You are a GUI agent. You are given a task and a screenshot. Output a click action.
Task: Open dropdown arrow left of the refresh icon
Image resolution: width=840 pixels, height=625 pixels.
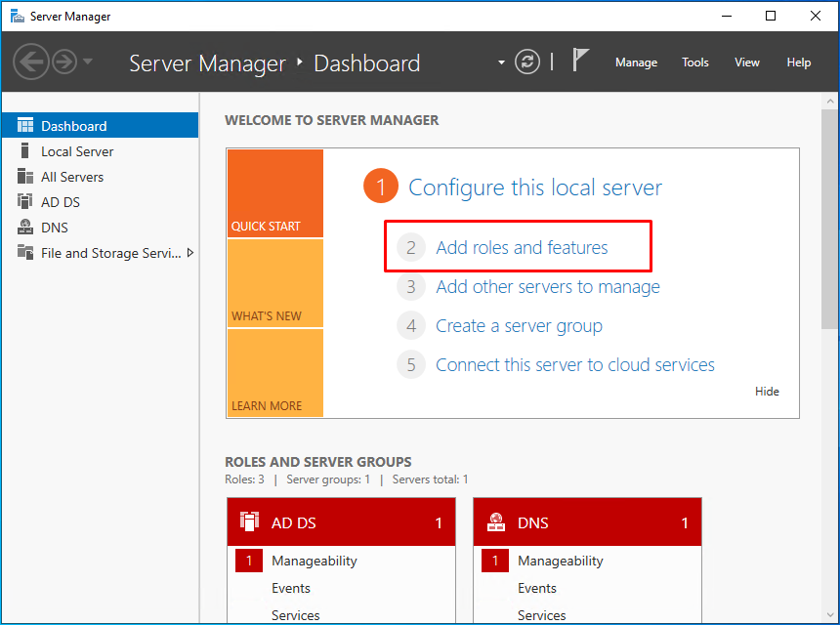pyautogui.click(x=501, y=62)
